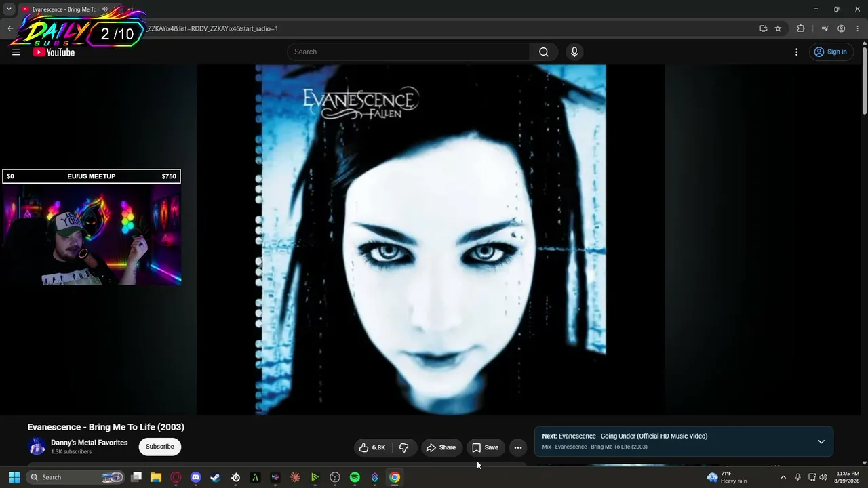This screenshot has width=868, height=488.
Task: Open YouTube settings three-dot menu
Action: [797, 52]
